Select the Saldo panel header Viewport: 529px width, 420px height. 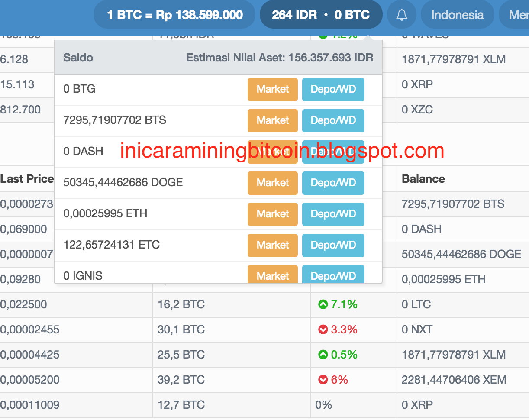tap(78, 57)
